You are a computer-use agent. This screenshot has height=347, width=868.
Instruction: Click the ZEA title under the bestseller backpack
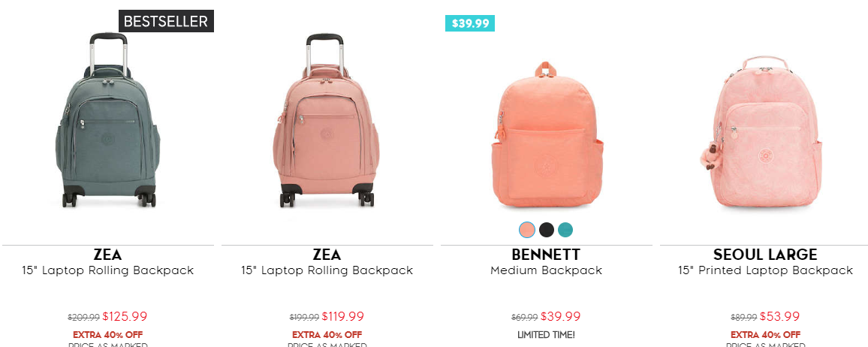[107, 255]
